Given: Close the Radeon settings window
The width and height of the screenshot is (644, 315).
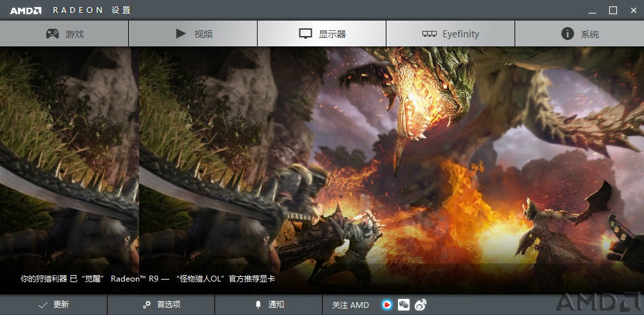Looking at the screenshot, I should pos(633,11).
